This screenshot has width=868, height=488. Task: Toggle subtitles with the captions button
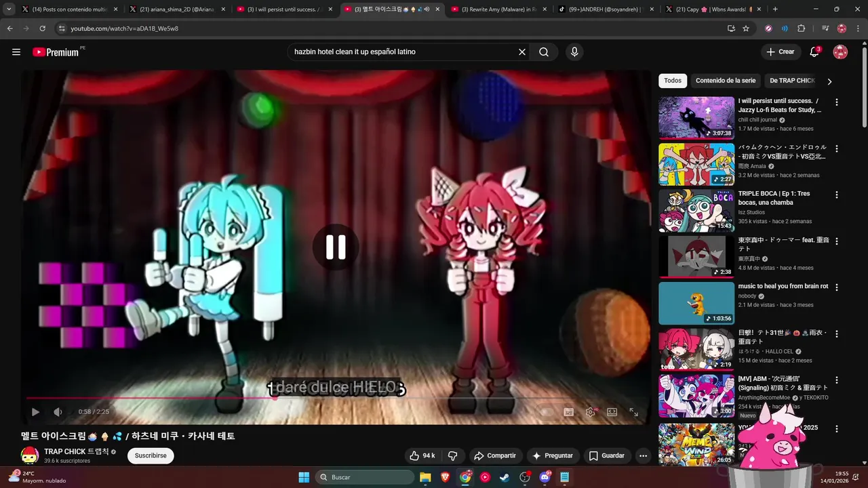pyautogui.click(x=568, y=411)
